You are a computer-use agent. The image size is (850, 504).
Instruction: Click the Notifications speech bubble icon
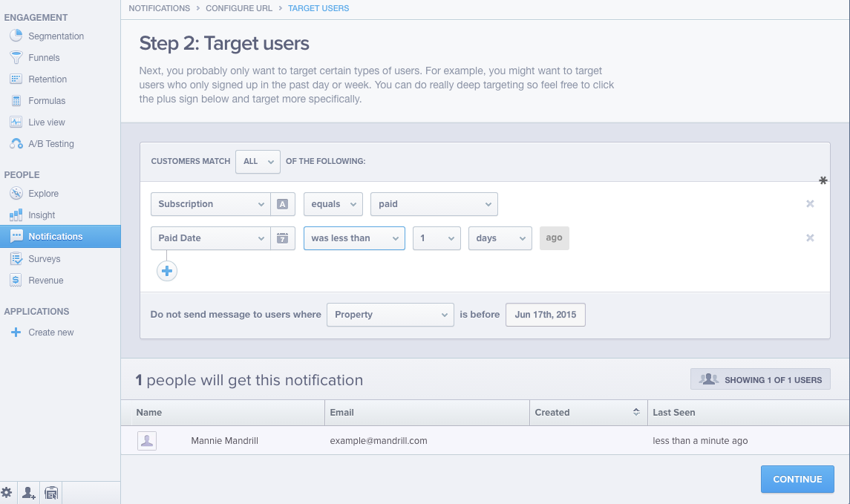point(17,236)
